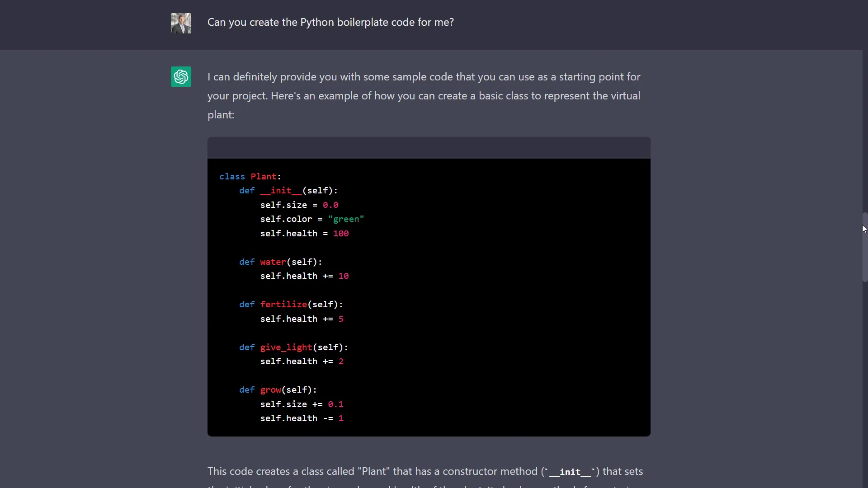Click the number 100 assigned to self.health

coord(341,233)
